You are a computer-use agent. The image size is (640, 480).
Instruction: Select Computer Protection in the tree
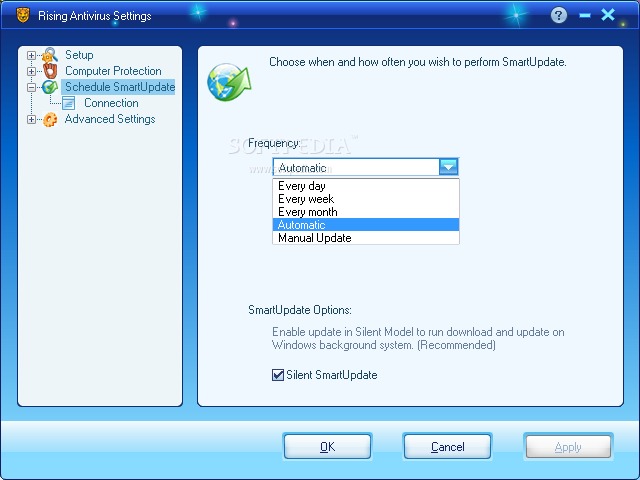click(x=113, y=71)
